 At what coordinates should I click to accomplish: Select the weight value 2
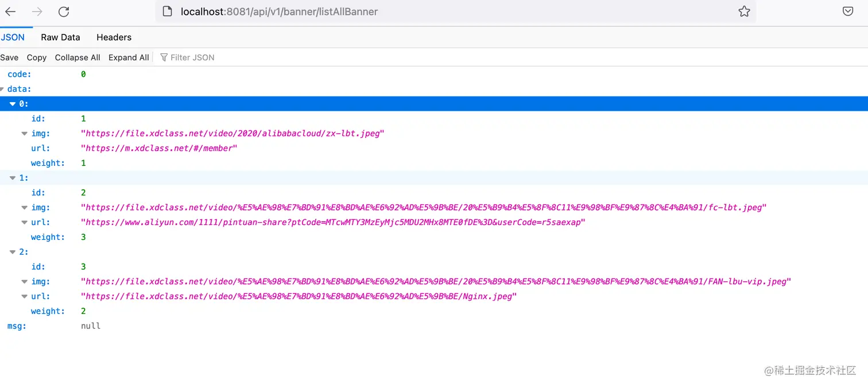[x=83, y=311]
